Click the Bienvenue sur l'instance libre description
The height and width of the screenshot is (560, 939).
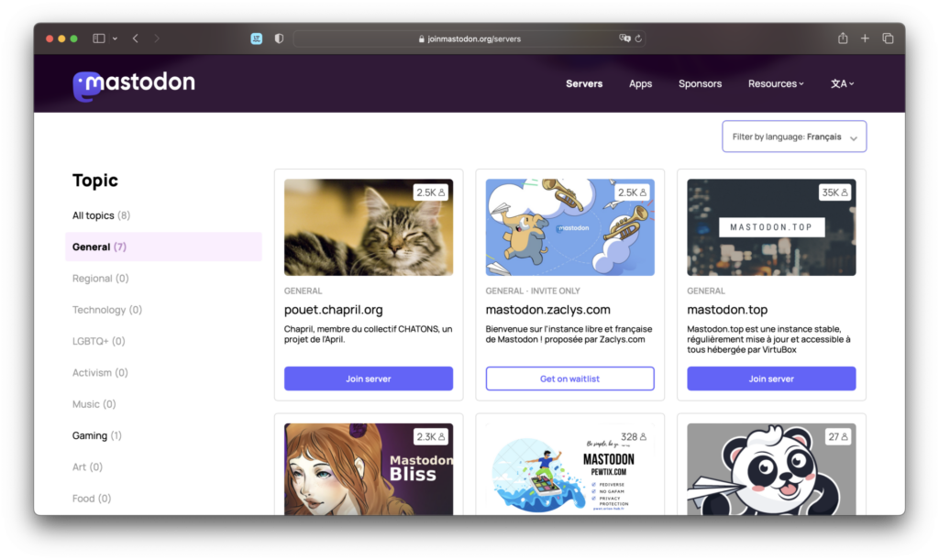pyautogui.click(x=569, y=334)
